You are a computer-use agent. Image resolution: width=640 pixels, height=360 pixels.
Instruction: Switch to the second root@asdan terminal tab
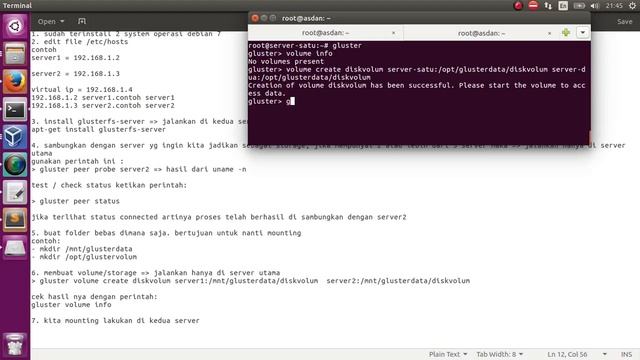click(481, 33)
